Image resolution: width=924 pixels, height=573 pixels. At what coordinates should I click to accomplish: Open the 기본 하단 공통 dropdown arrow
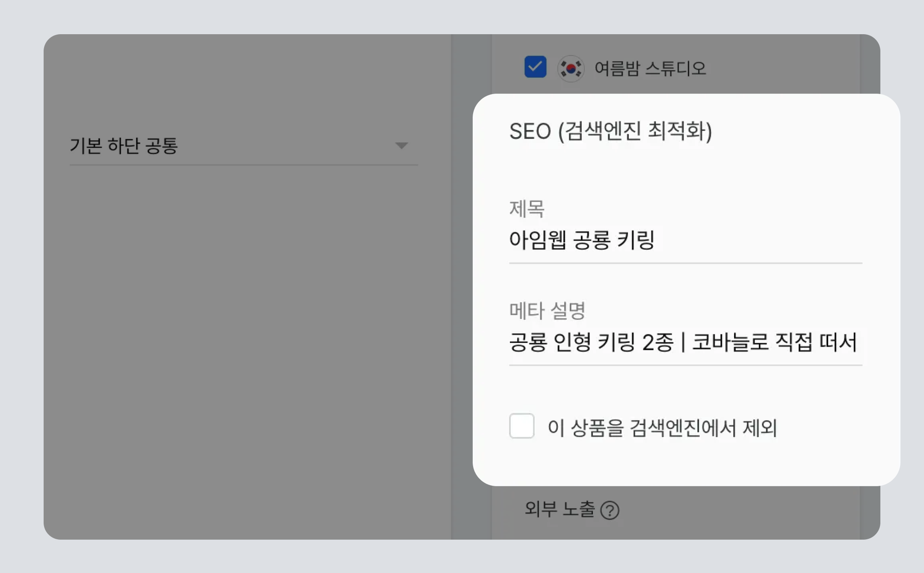tap(401, 146)
